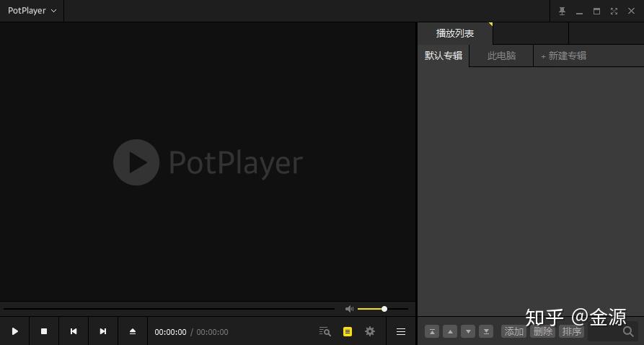Pin the window always on top

click(562, 11)
